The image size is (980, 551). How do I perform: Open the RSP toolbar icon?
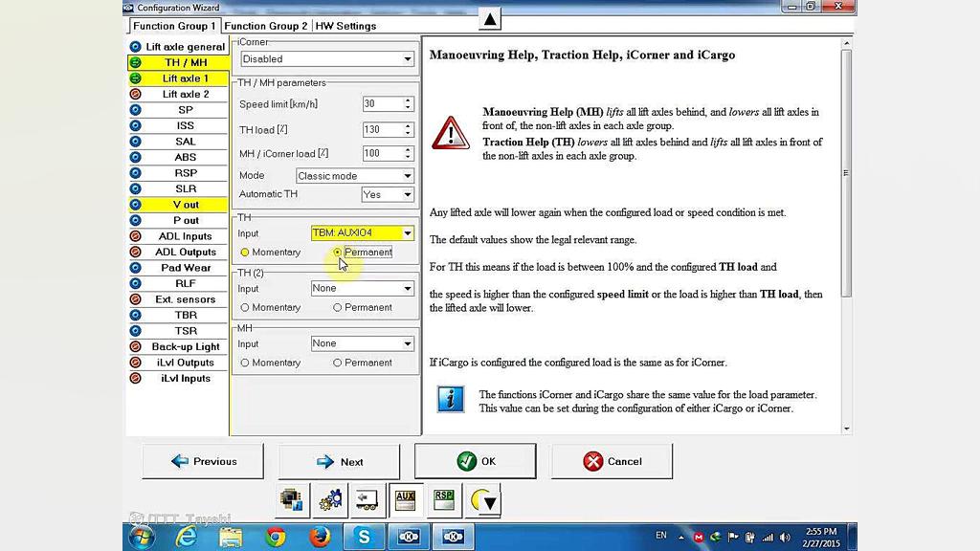click(444, 500)
